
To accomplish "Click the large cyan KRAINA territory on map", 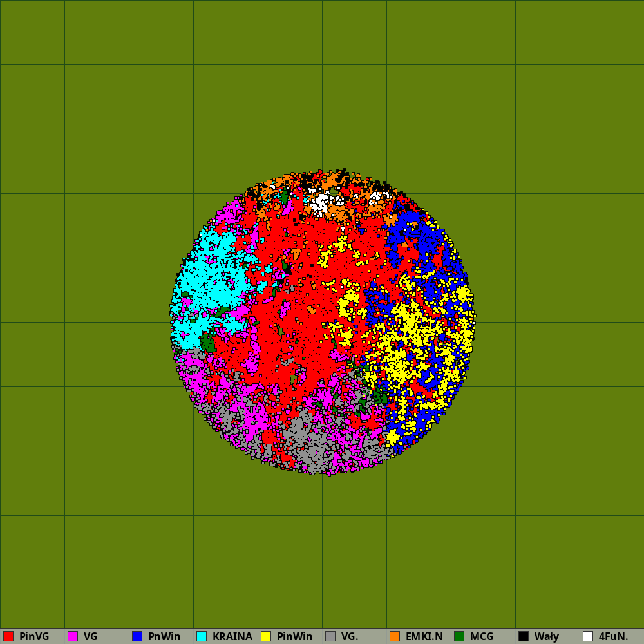I will (206, 283).
